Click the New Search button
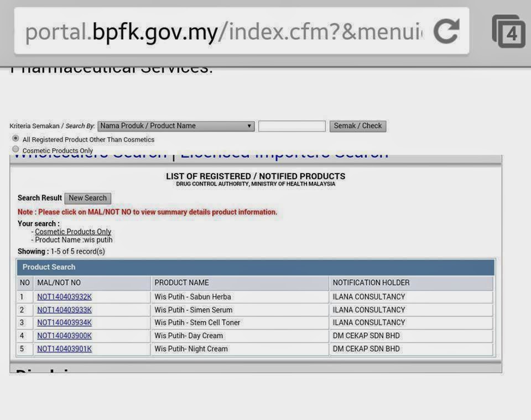The height and width of the screenshot is (420, 531). coord(88,198)
